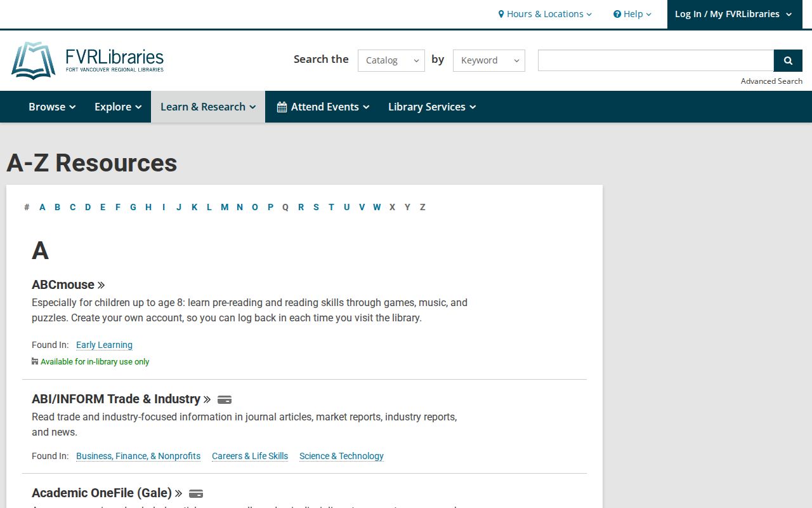
Task: Expand Log In / My FVRLibraries menu
Action: click(733, 14)
